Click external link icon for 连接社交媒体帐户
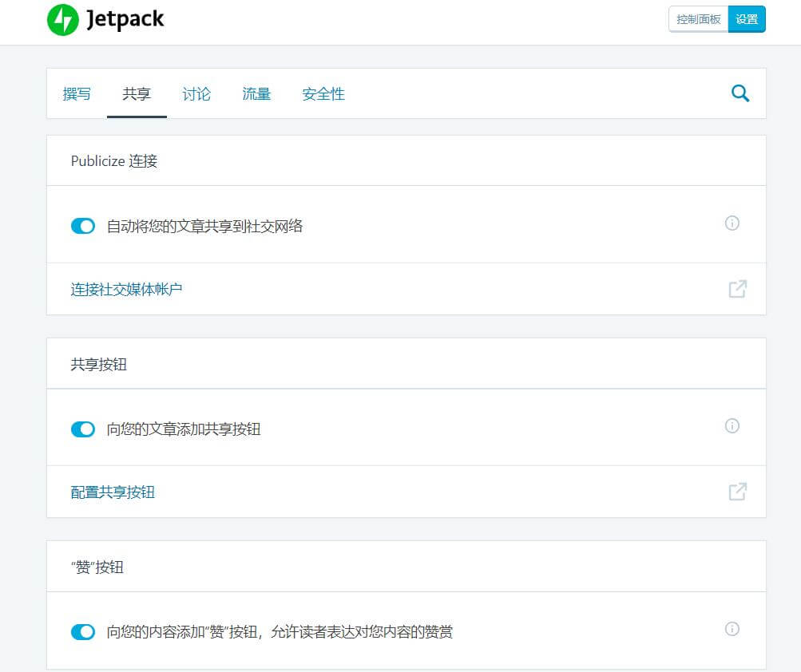Image resolution: width=801 pixels, height=672 pixels. coord(737,289)
